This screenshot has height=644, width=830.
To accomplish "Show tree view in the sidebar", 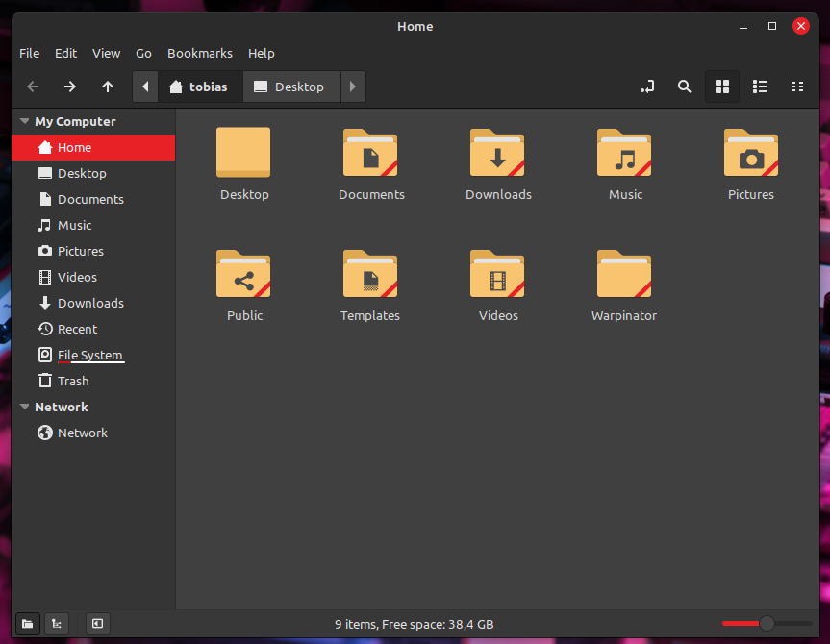I will 57,624.
